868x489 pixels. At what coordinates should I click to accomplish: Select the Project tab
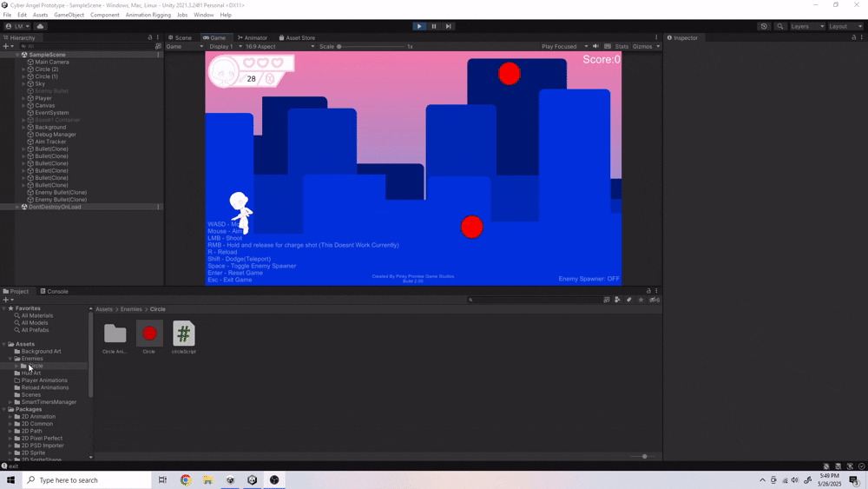click(x=16, y=291)
